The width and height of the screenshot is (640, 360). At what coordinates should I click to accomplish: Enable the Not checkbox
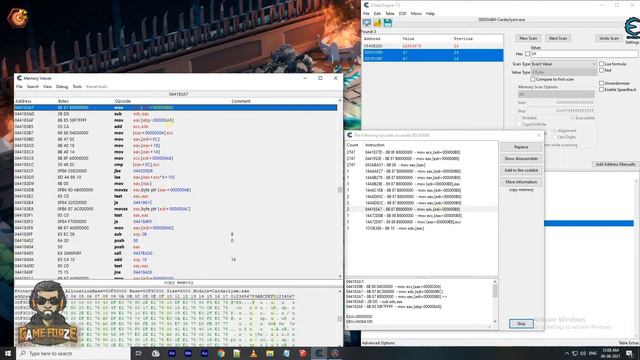[x=601, y=70]
